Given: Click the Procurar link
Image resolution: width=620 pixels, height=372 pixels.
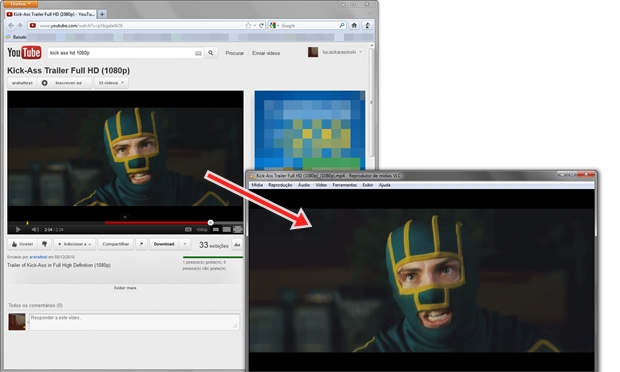Looking at the screenshot, I should 234,53.
